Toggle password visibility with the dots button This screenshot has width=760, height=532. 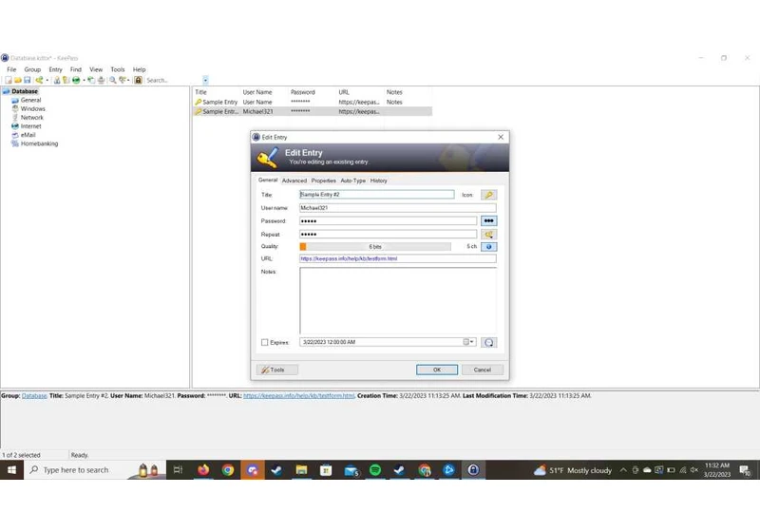pos(488,221)
